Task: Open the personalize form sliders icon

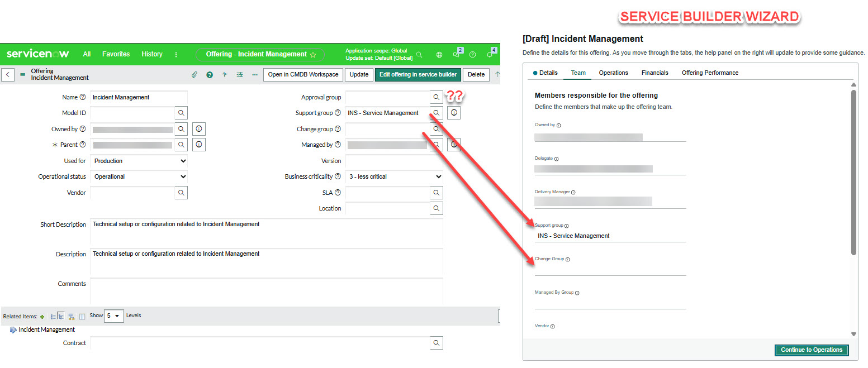Action: pyautogui.click(x=240, y=74)
